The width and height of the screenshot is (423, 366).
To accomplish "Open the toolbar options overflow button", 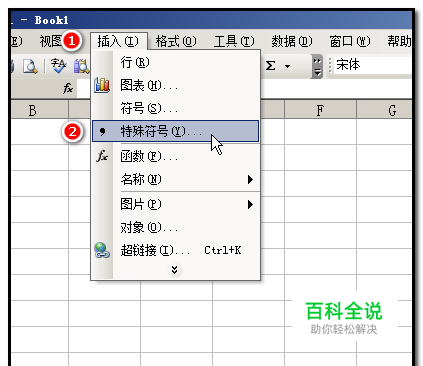I will (x=317, y=66).
